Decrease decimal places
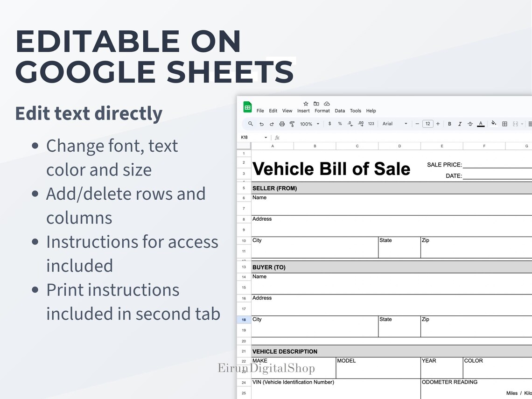The height and width of the screenshot is (399, 532). coord(350,124)
